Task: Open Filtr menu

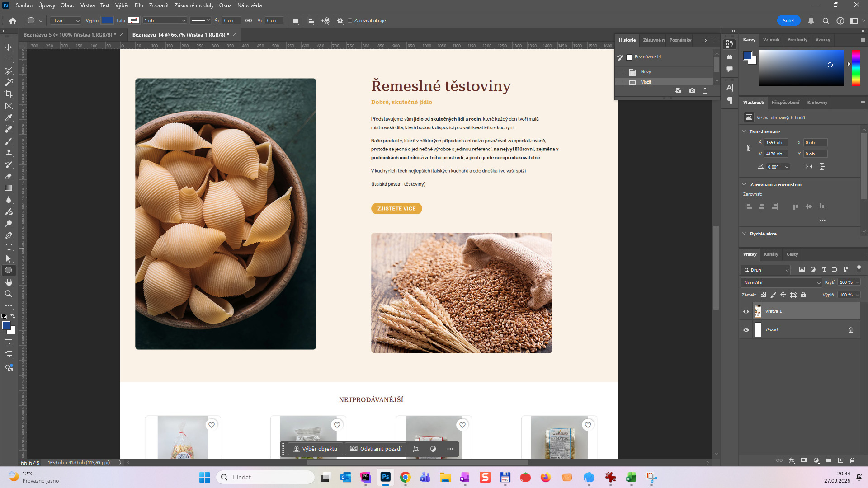Action: pyautogui.click(x=139, y=5)
